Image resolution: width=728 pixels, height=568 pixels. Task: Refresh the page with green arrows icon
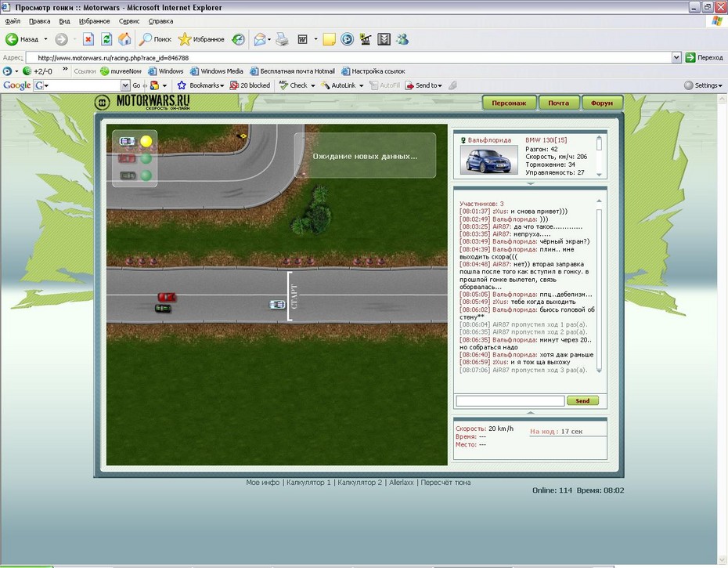106,39
